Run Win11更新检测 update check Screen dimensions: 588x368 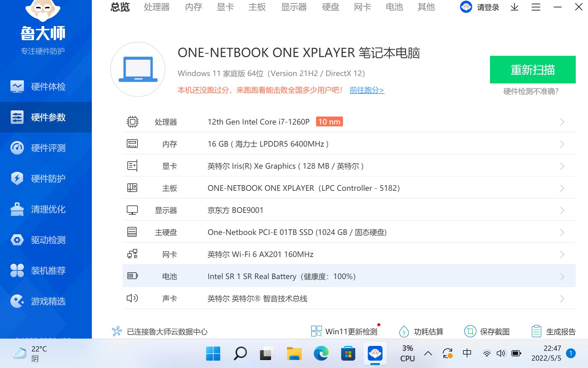(345, 332)
